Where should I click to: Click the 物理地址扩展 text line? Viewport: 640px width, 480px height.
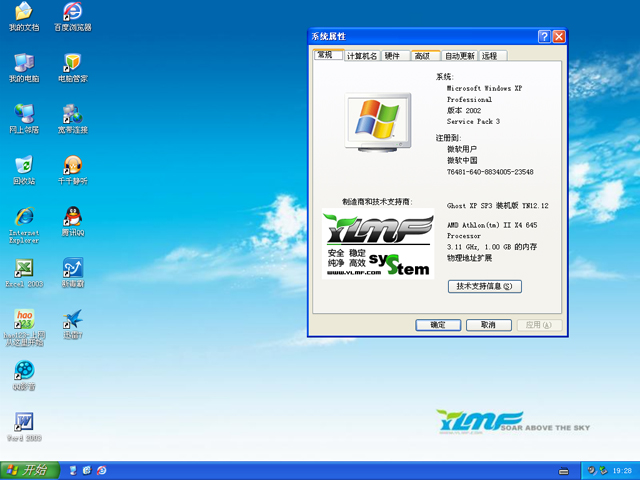click(x=469, y=258)
